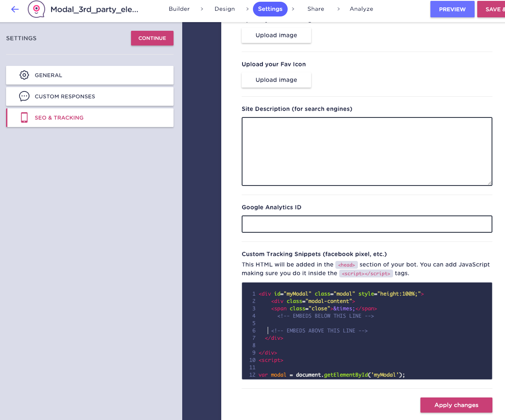Click code line 10 containing <script>
This screenshot has width=505, height=420.
271,360
